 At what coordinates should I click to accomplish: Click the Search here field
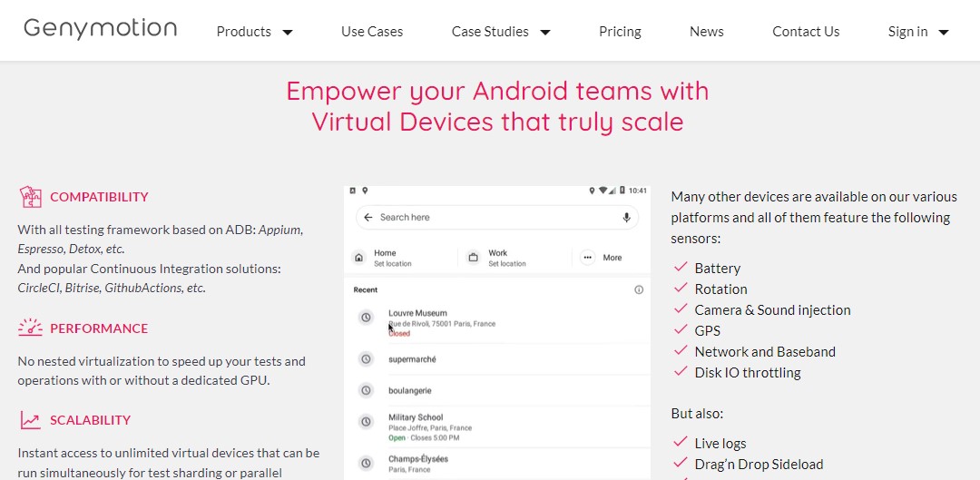pos(497,218)
